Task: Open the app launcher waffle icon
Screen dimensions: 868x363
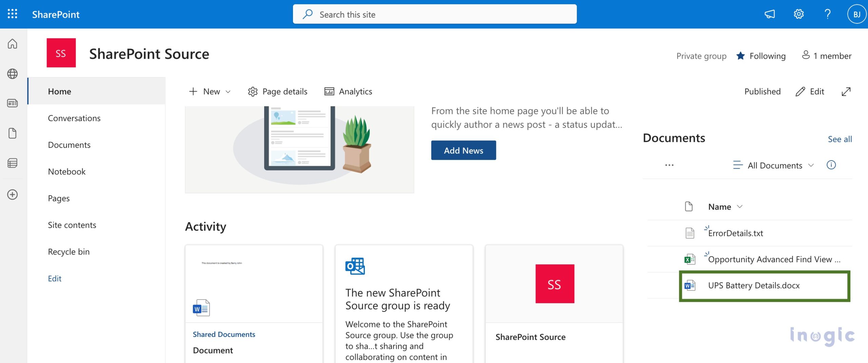Action: point(13,14)
